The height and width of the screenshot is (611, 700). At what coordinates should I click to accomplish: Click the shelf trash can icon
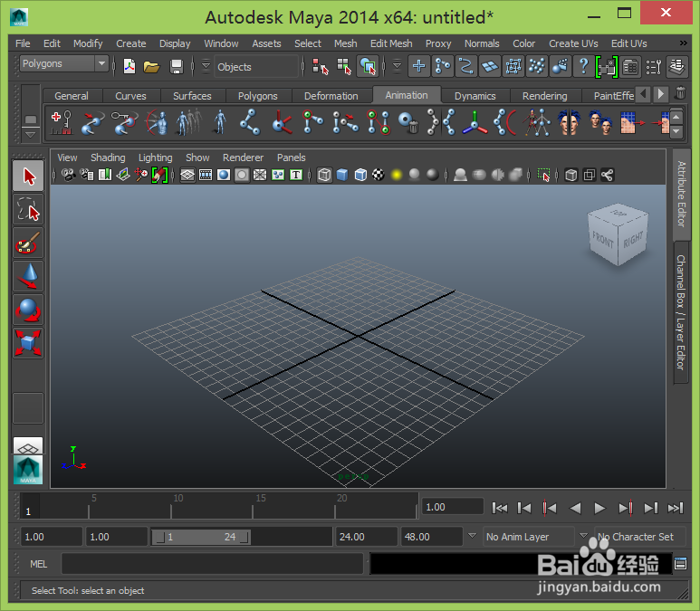680,94
